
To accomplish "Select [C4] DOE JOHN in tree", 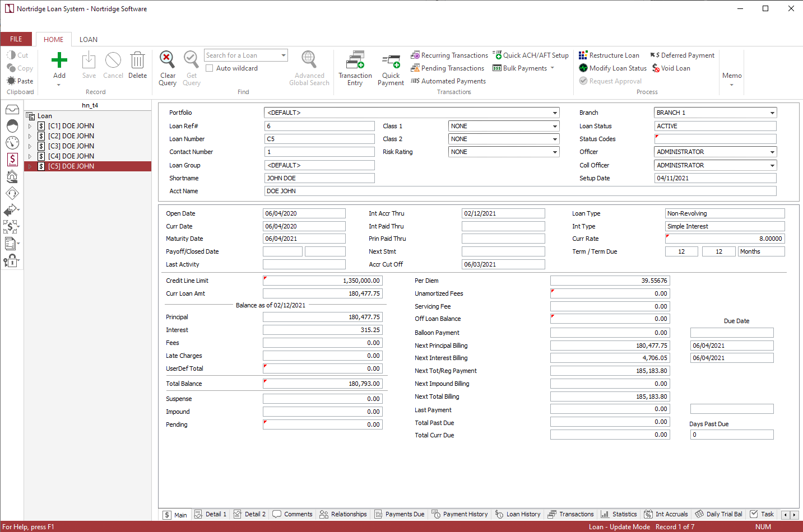I will coord(71,156).
